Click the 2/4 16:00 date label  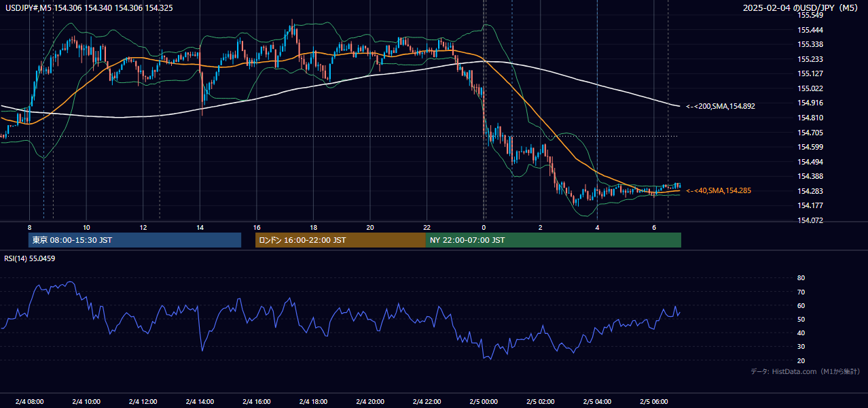coord(256,402)
